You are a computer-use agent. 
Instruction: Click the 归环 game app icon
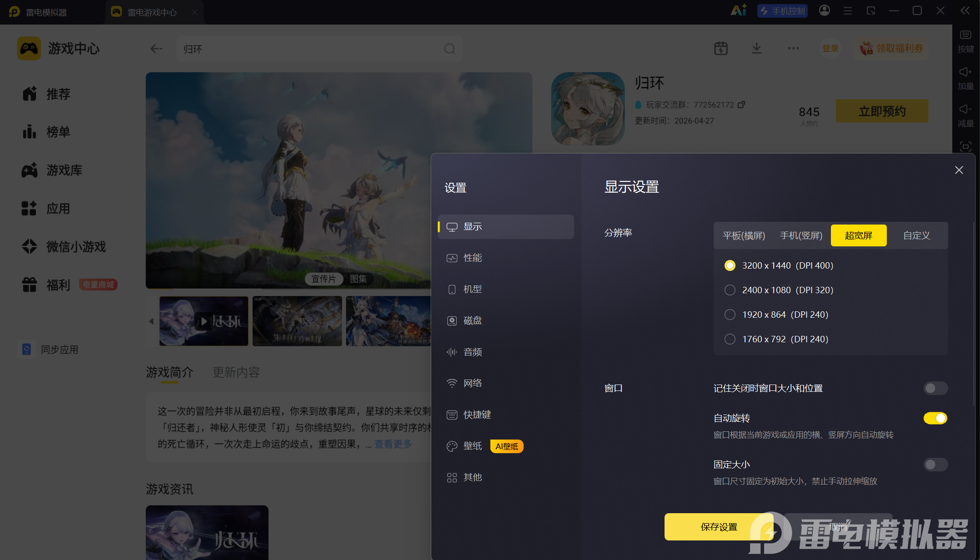(588, 109)
